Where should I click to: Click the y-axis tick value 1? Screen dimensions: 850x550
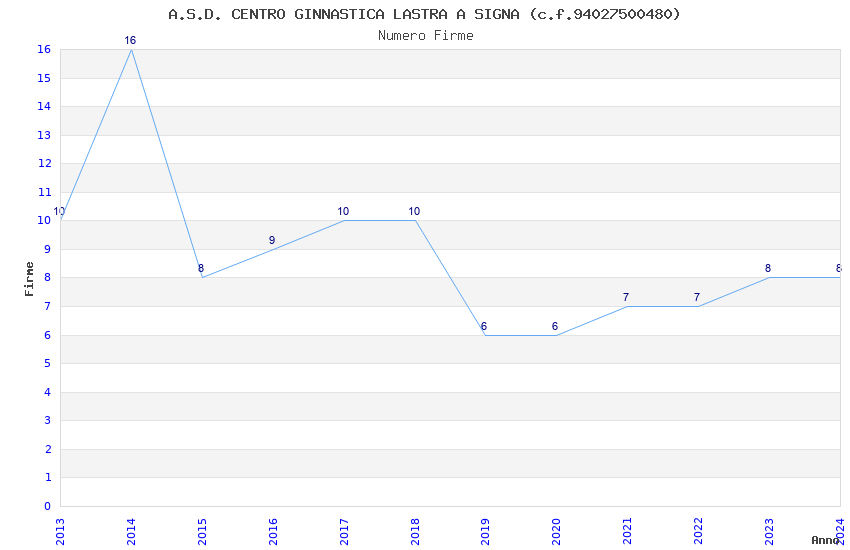[48, 477]
